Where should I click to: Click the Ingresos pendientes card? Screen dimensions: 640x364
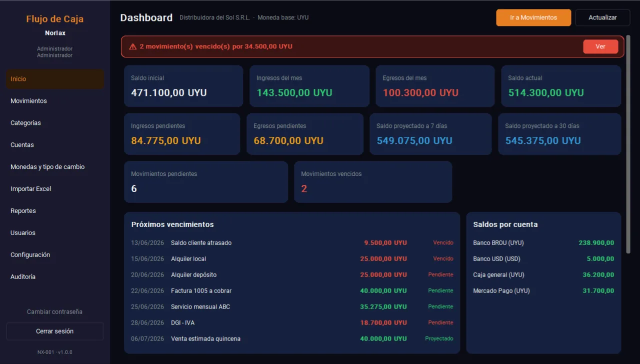(x=182, y=134)
